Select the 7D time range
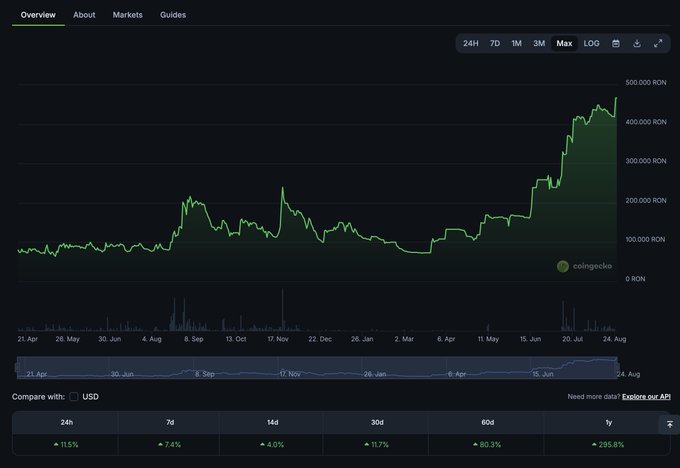This screenshot has width=680, height=468. pyautogui.click(x=495, y=43)
